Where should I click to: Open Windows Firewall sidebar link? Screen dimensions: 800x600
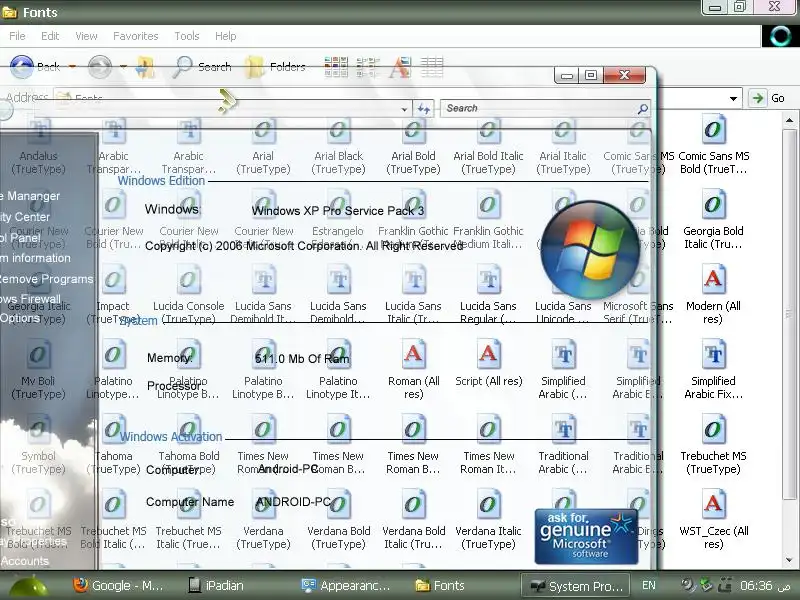[x=30, y=298]
